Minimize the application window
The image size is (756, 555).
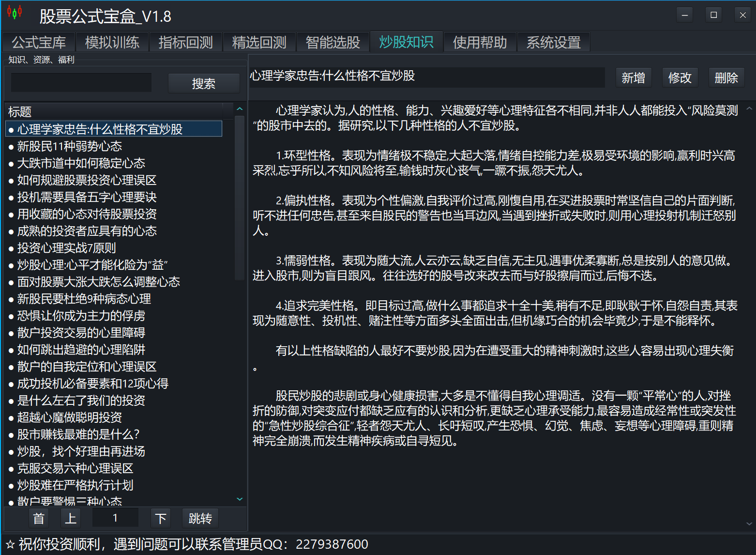[684, 15]
